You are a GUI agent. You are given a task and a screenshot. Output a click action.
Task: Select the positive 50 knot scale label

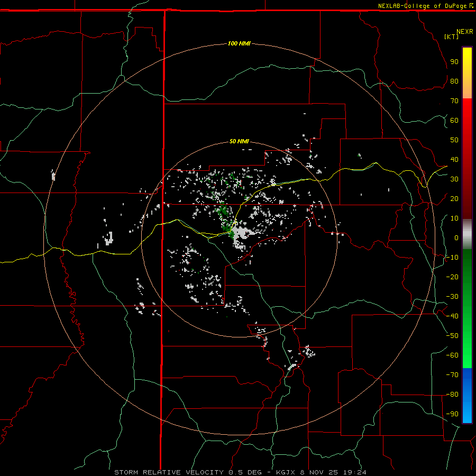click(x=454, y=140)
